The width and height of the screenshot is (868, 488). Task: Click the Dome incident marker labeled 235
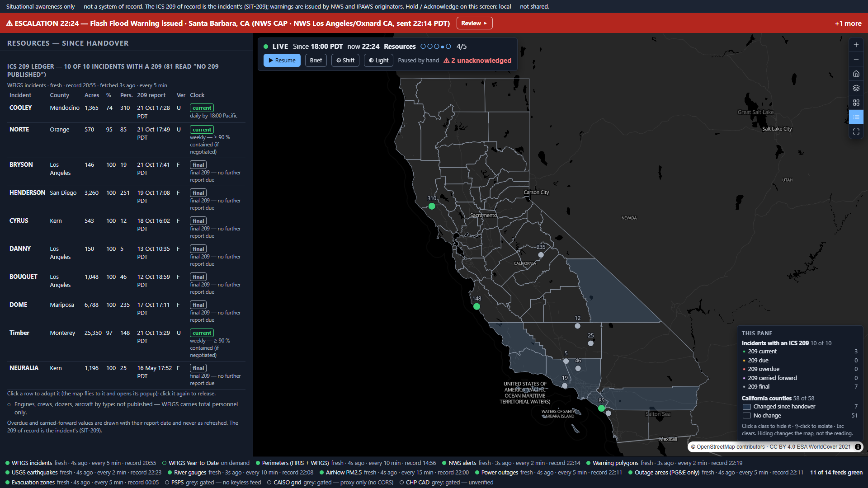(x=541, y=255)
